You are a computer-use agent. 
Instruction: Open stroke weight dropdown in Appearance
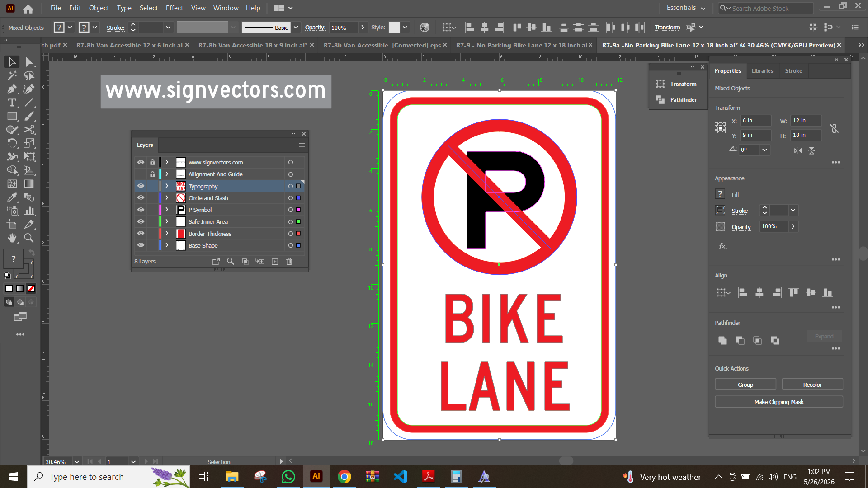tap(793, 211)
